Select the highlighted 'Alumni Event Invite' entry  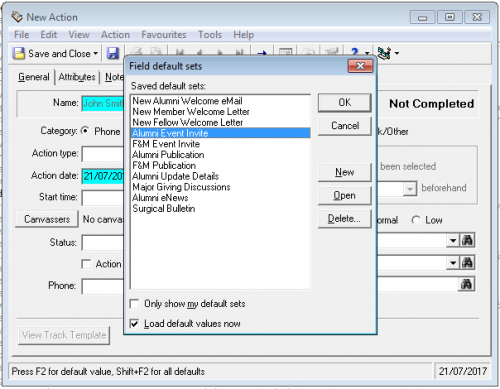[x=220, y=133]
